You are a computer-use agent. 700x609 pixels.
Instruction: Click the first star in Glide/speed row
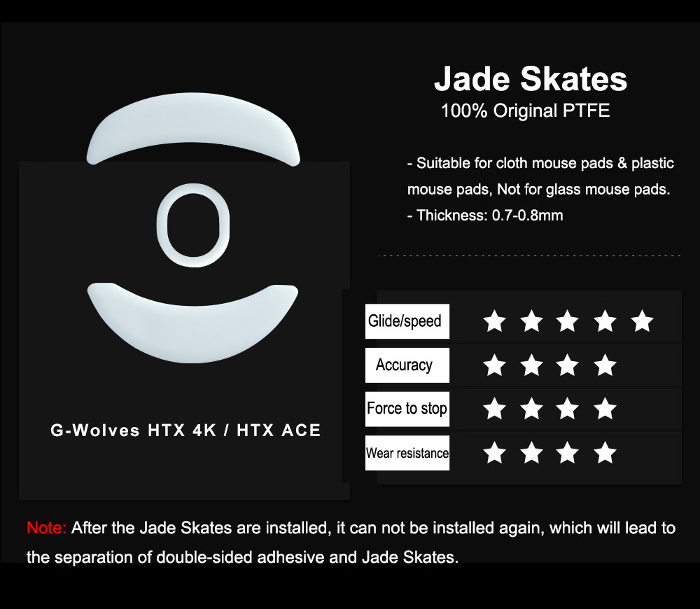click(x=495, y=322)
